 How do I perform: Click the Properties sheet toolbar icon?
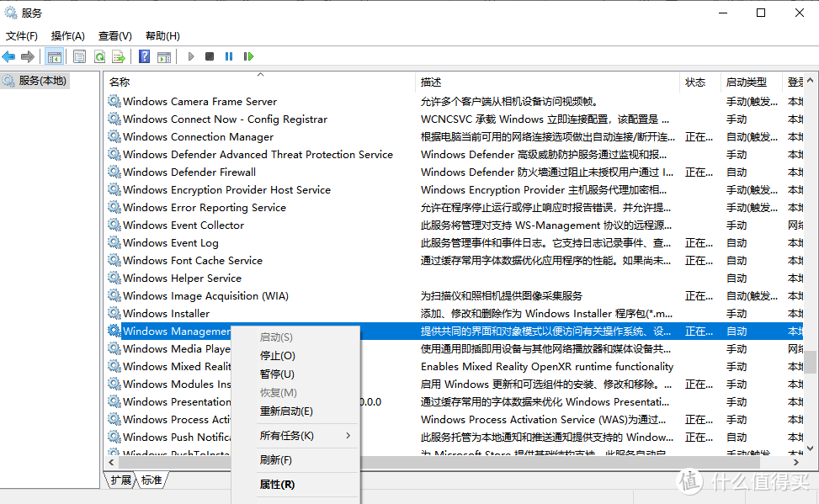pos(79,56)
